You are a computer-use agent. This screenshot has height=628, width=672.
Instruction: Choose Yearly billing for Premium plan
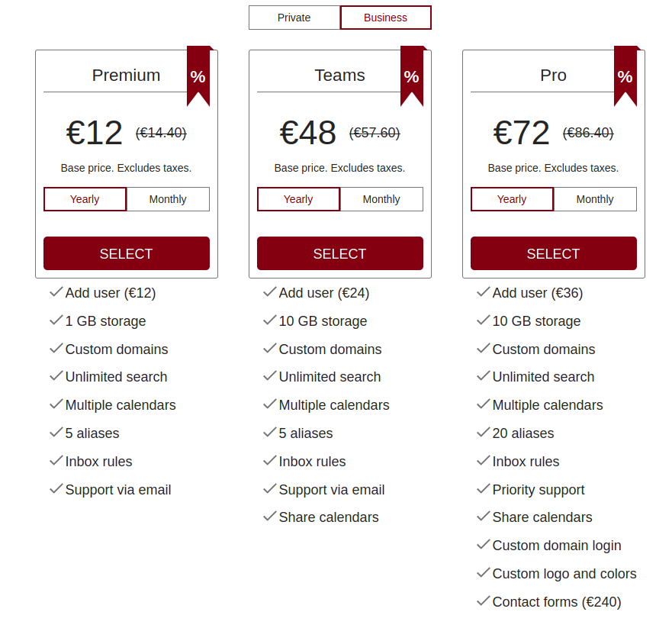pos(85,199)
